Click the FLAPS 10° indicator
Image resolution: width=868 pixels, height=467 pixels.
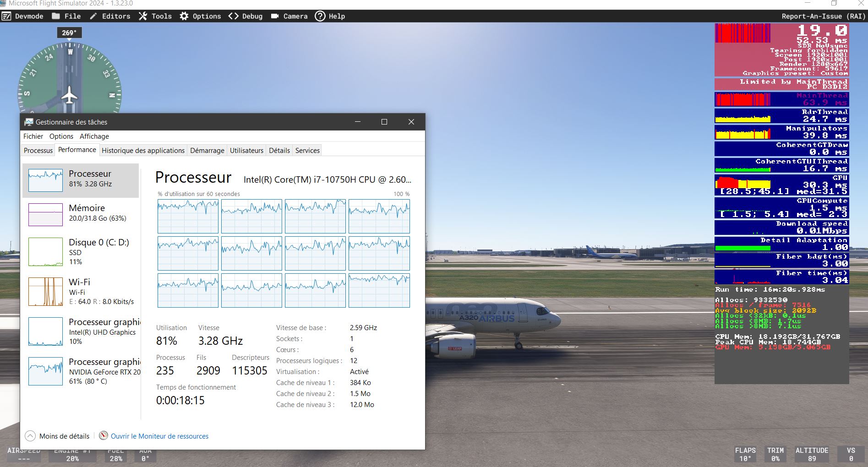(x=745, y=454)
